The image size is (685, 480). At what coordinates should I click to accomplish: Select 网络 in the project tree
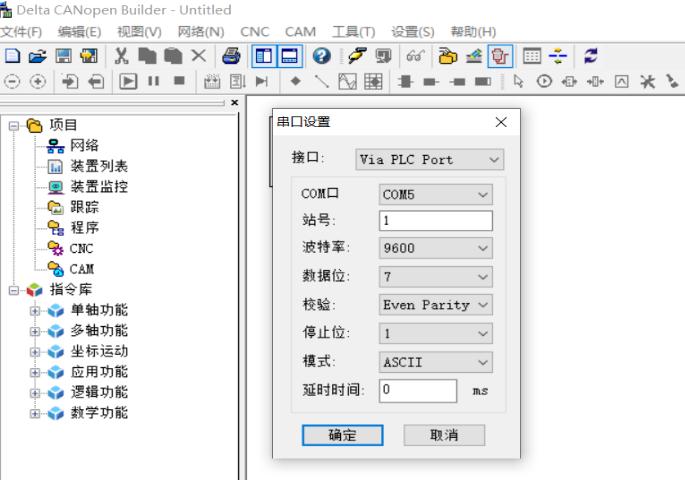(84, 145)
